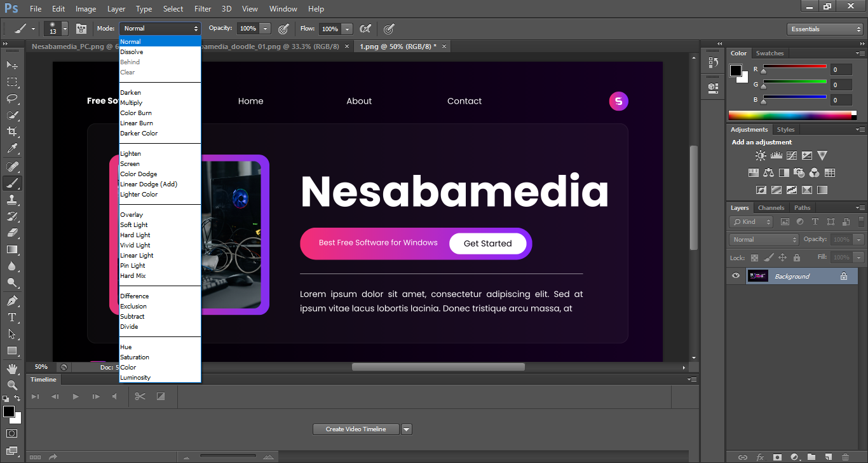Hide the Background layer visibility eye
868x463 pixels.
coord(736,276)
